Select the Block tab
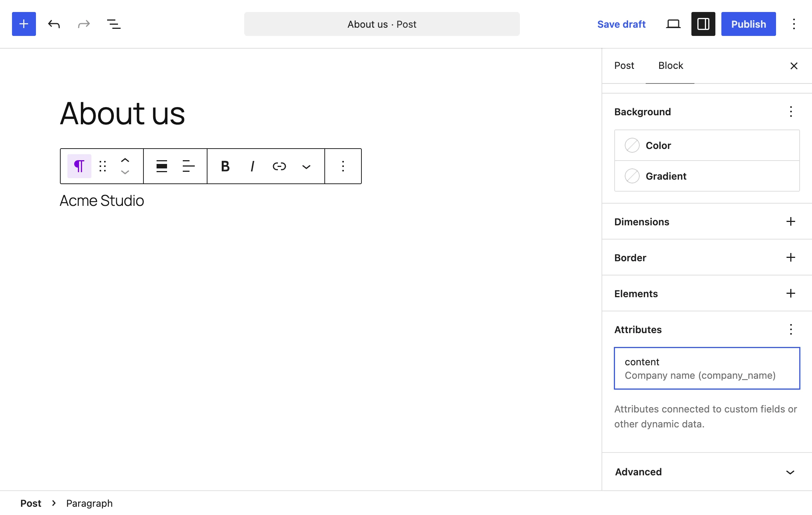Image resolution: width=812 pixels, height=515 pixels. [x=670, y=66]
